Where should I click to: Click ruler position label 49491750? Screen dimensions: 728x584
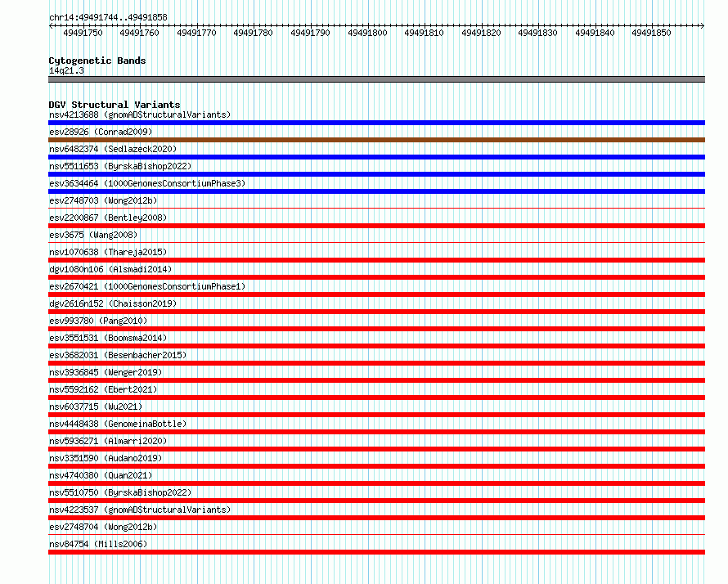coord(83,33)
